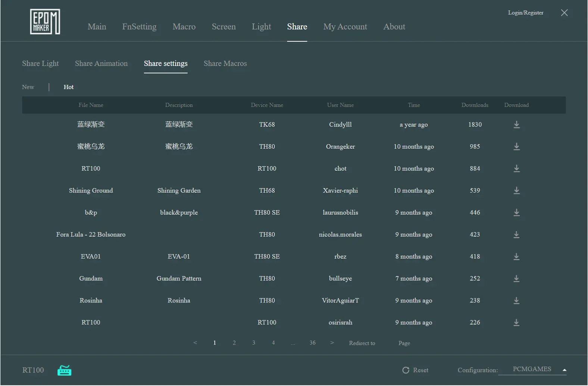Click user name VitorAguiarT
The height and width of the screenshot is (386, 588).
tap(340, 301)
